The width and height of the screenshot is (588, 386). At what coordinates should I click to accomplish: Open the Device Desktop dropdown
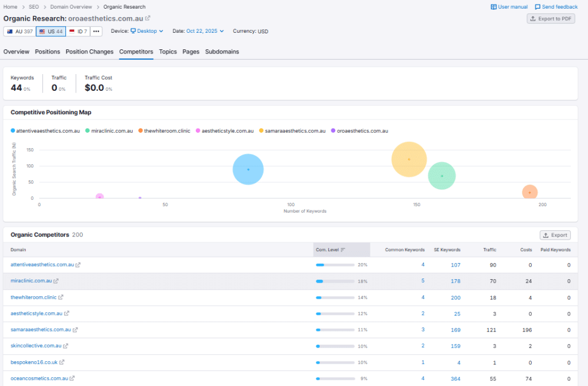click(x=146, y=31)
